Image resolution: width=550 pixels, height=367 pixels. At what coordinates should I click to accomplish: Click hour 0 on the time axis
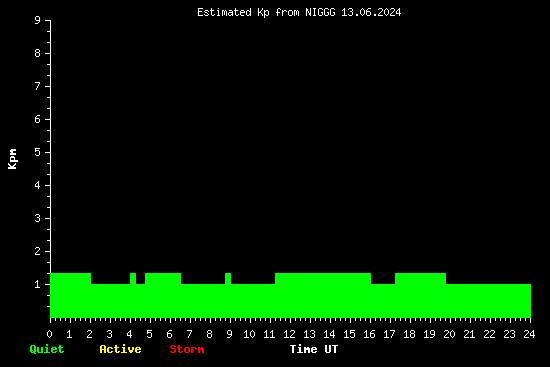(x=49, y=334)
